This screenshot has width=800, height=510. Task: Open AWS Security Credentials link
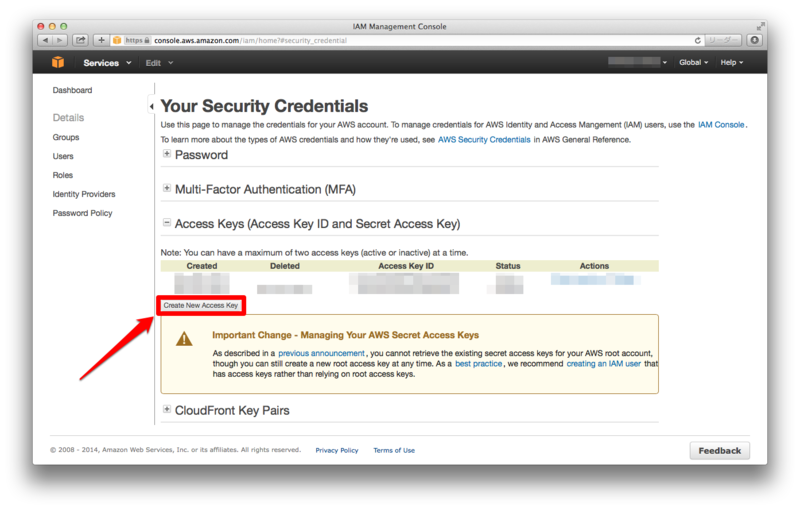pyautogui.click(x=484, y=140)
